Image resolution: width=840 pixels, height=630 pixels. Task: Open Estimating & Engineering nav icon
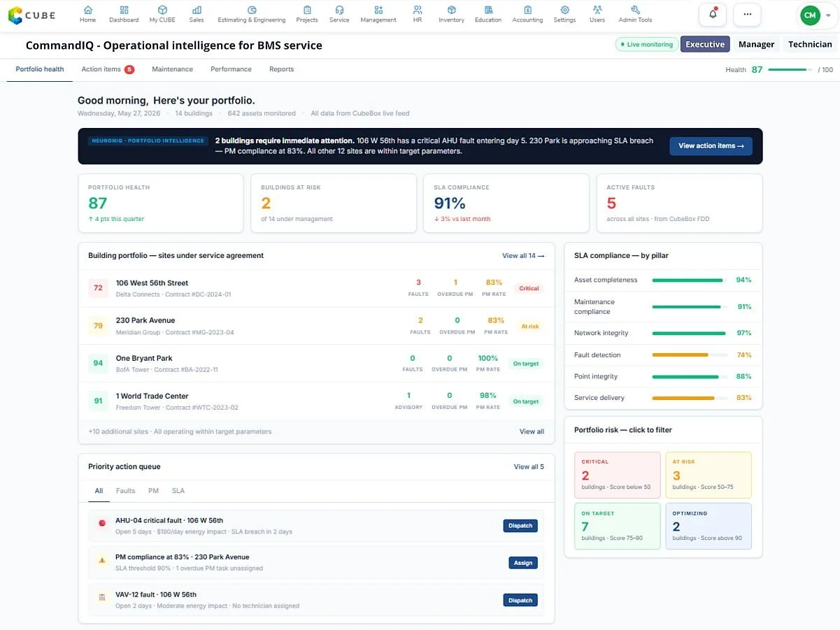coord(252,10)
